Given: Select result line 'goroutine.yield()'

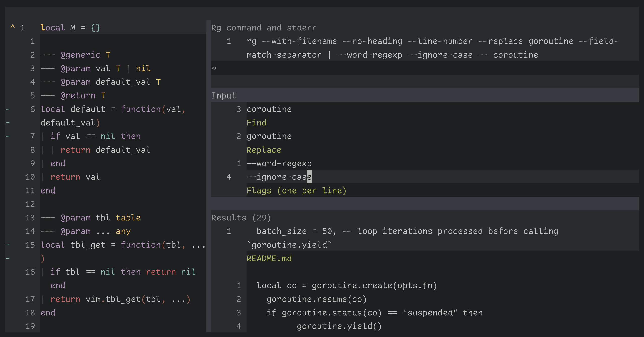Looking at the screenshot, I should [339, 326].
